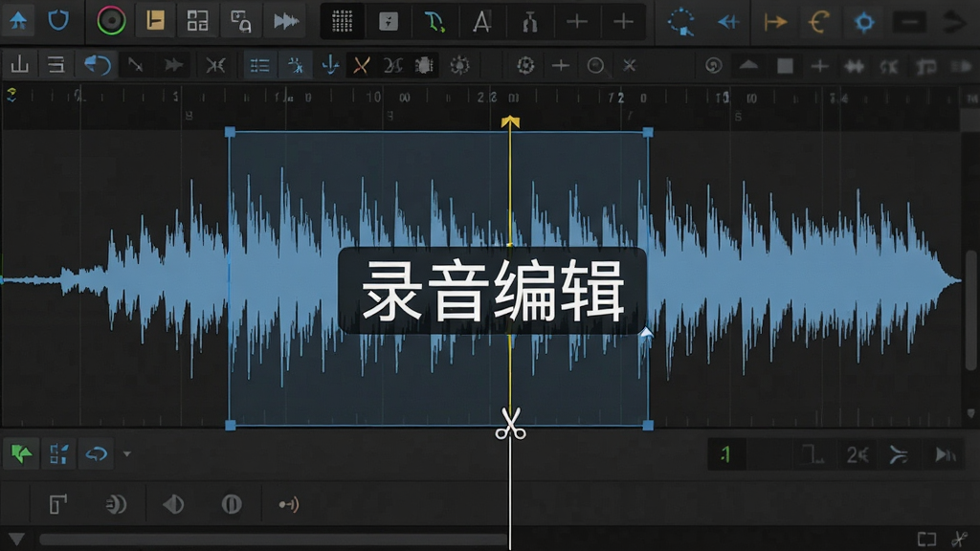Click the orange dot with wave icon

[x=289, y=504]
